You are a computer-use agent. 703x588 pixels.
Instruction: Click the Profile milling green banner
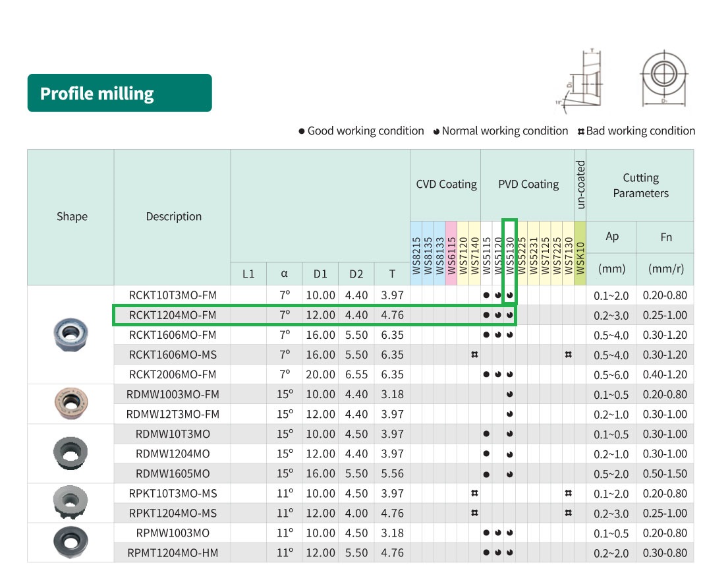[119, 93]
